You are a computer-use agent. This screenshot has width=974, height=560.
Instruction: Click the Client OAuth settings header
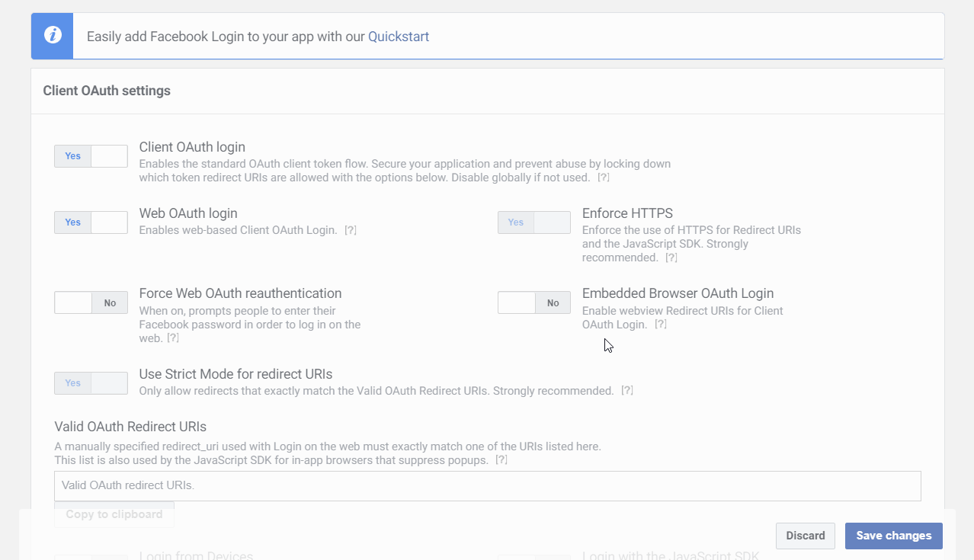[x=107, y=91]
